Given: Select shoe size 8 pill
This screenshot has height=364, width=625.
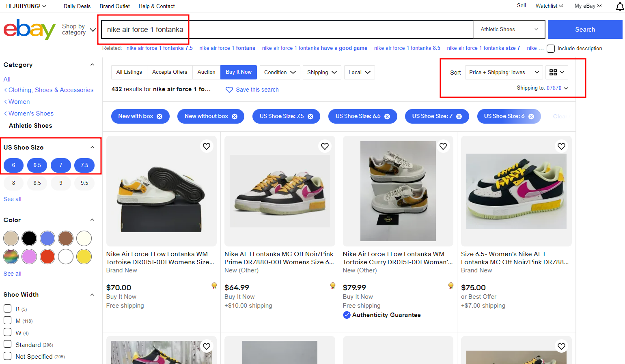Looking at the screenshot, I should (13, 183).
